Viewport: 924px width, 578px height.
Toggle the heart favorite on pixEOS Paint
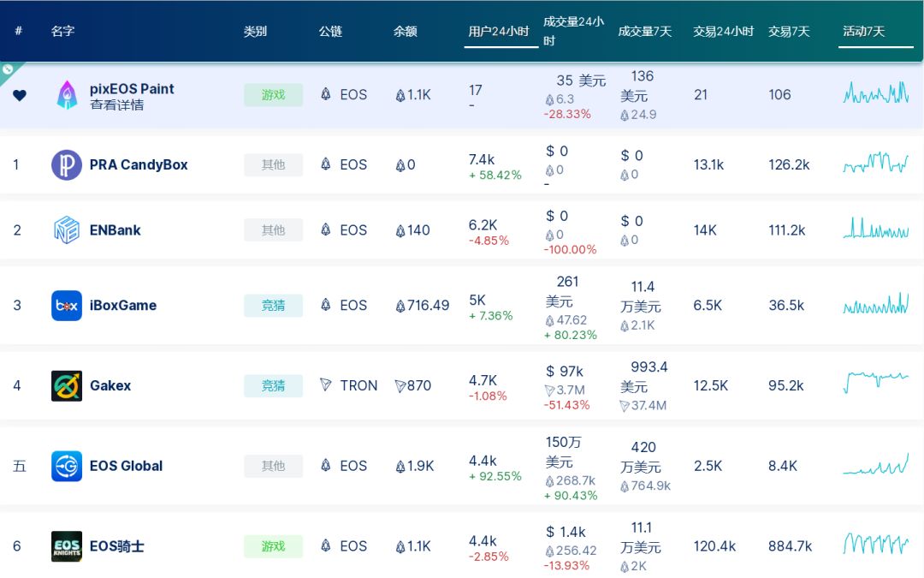(x=20, y=95)
